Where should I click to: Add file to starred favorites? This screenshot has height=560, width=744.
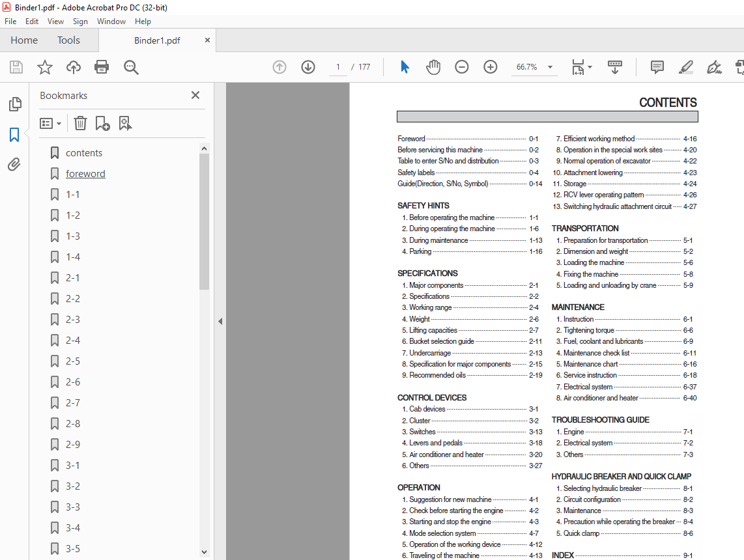pyautogui.click(x=44, y=67)
